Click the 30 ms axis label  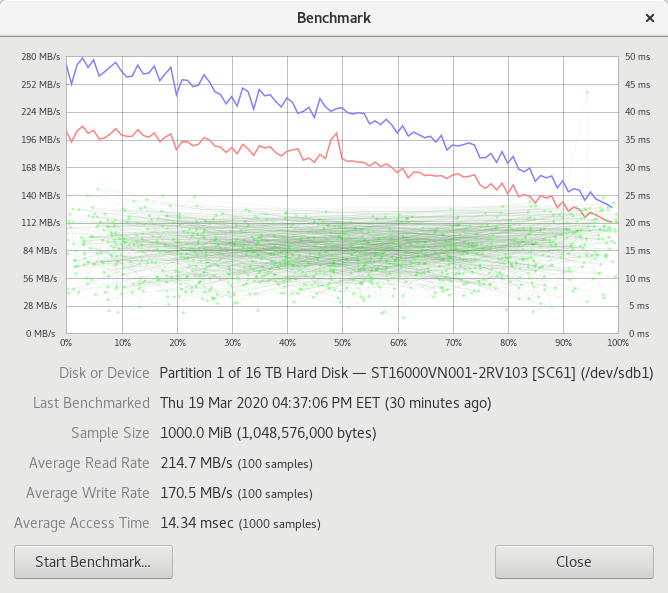coord(637,168)
